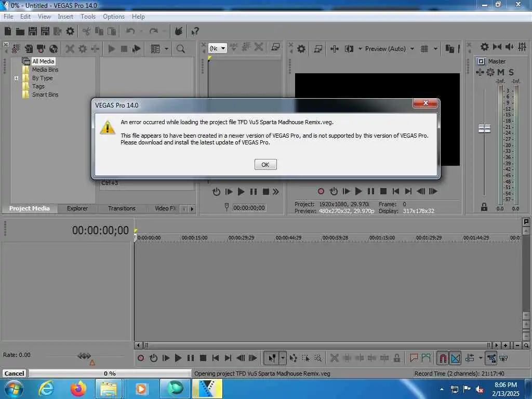
Task: Click the Search media magnifier icon
Action: click(x=180, y=49)
